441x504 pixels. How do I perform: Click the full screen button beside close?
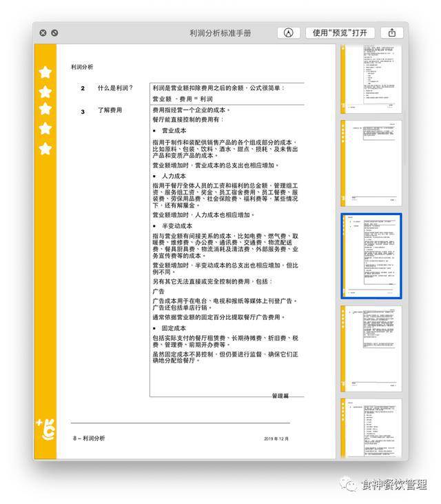pyautogui.click(x=54, y=32)
